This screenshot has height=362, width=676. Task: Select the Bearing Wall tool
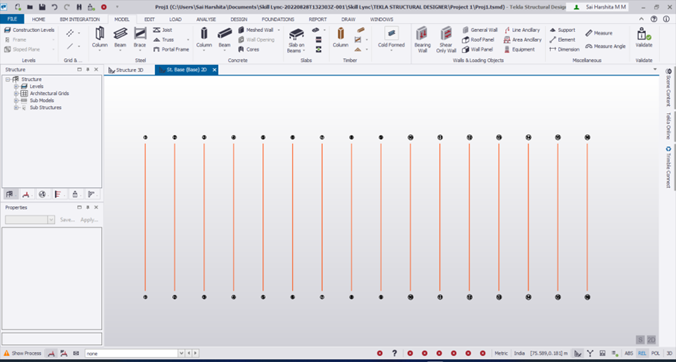pos(422,40)
